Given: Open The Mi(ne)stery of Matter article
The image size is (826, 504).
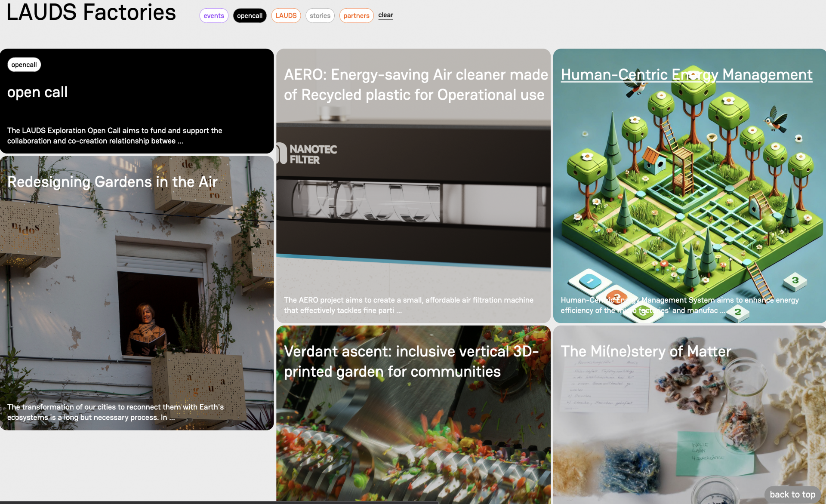Looking at the screenshot, I should [x=645, y=351].
